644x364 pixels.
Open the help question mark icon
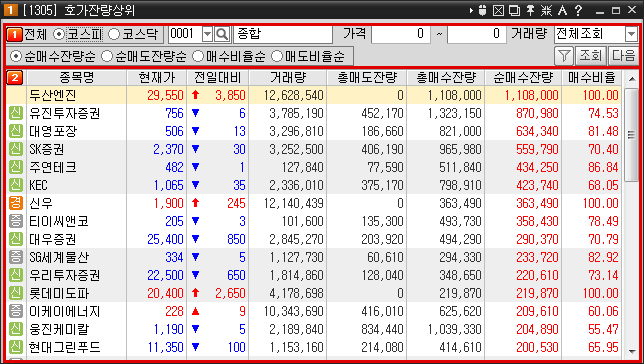point(578,10)
